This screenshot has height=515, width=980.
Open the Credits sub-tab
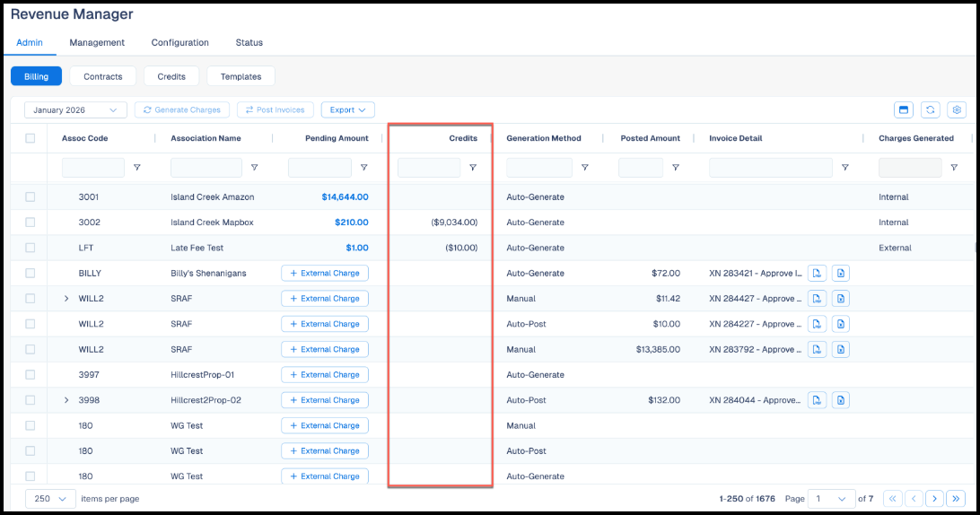[171, 76]
